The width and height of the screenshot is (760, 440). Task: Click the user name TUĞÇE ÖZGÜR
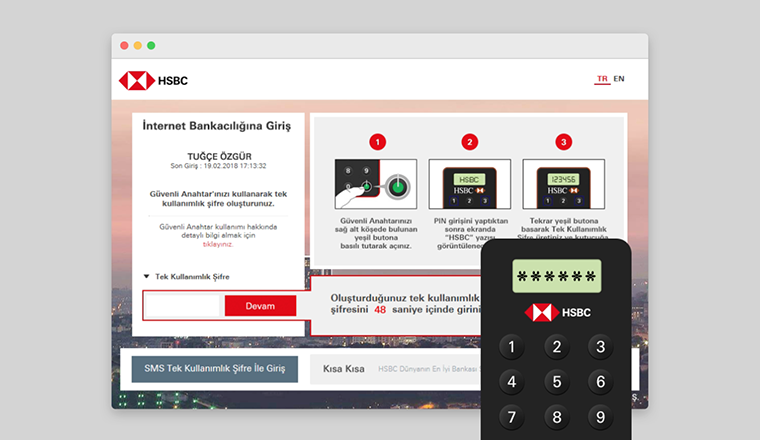219,157
